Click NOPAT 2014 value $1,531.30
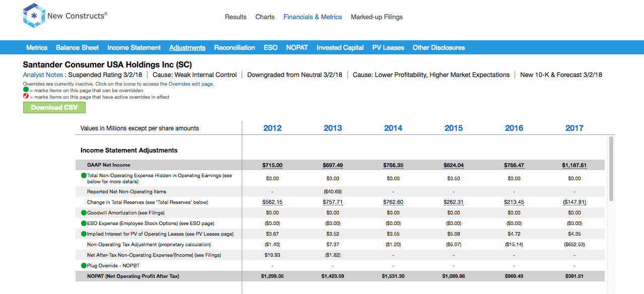 [393, 276]
